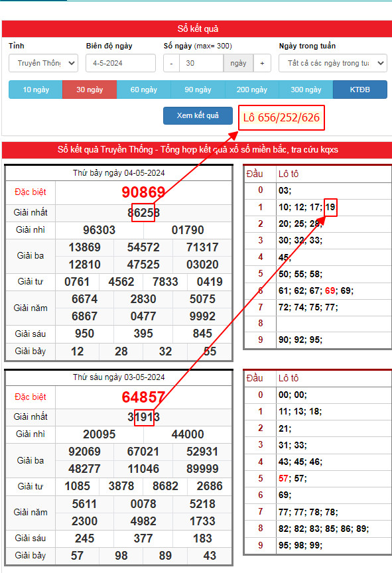This screenshot has height=573, width=392.
Task: Click the highlighted 19 in Lô tô table
Action: click(x=330, y=207)
